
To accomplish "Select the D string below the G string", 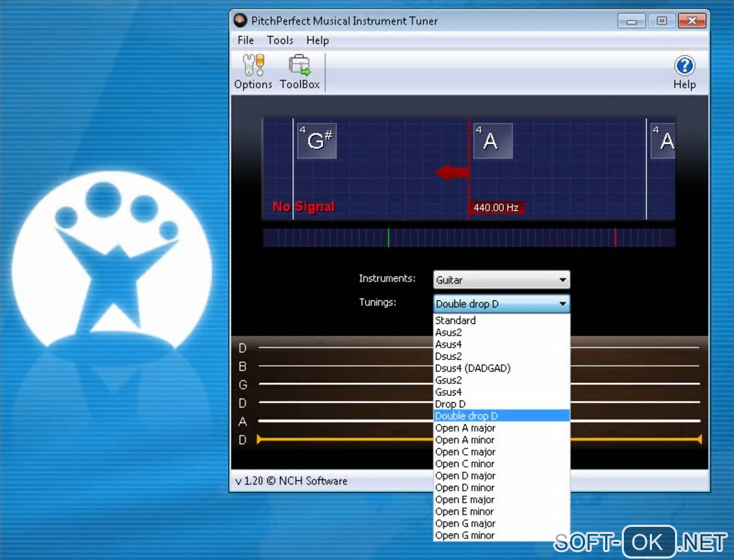I will click(346, 402).
